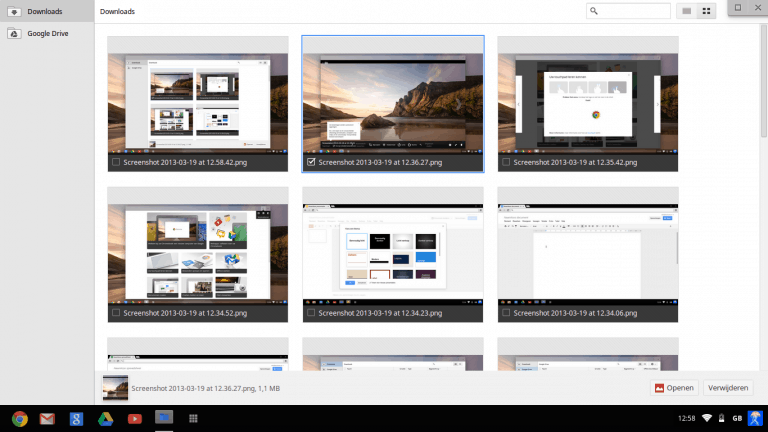The height and width of the screenshot is (432, 768).
Task: Check the Screenshot 12.34.52.png checkbox
Action: [x=116, y=312]
